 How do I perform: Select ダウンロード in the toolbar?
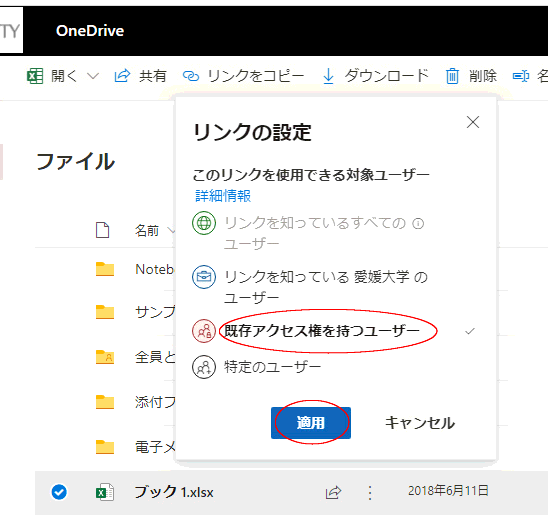coord(387,76)
